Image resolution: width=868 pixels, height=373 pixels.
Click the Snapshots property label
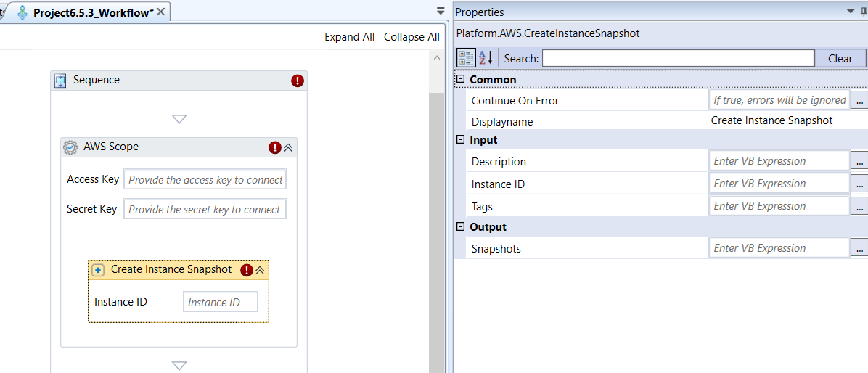click(x=496, y=249)
